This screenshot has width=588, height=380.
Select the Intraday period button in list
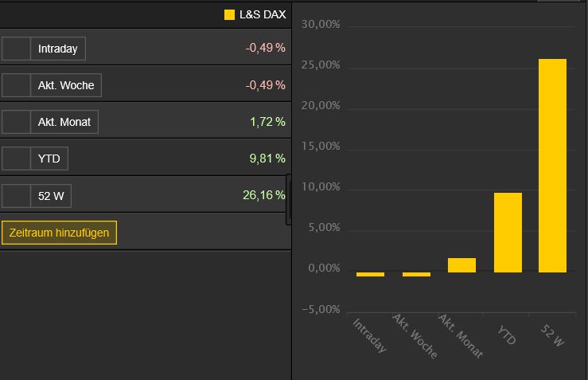pos(58,49)
